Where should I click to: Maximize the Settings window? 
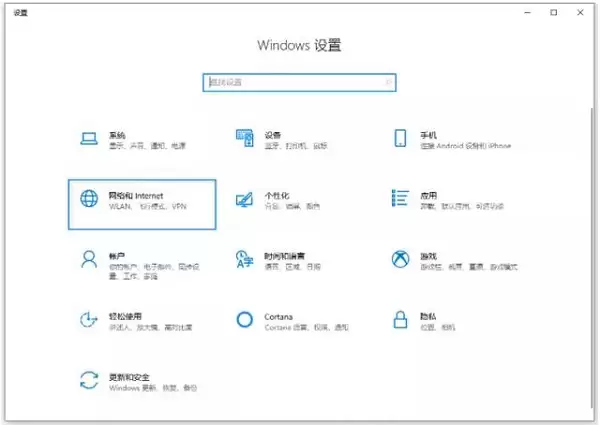[x=553, y=13]
